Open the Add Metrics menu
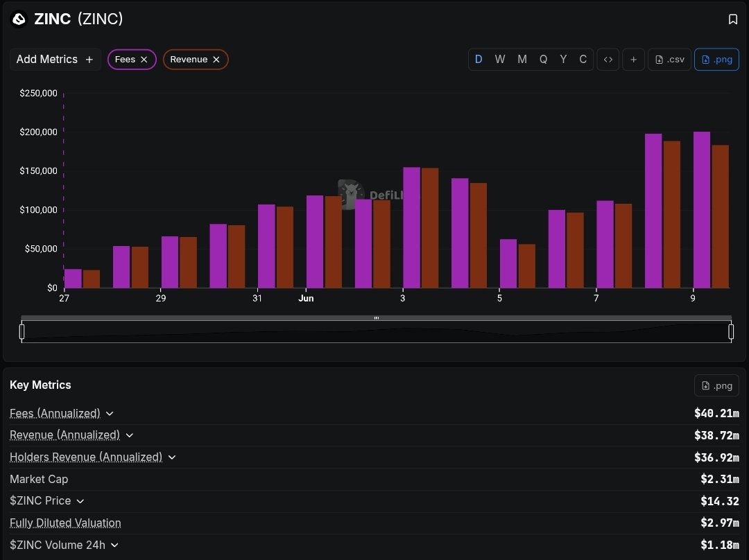This screenshot has height=560, width=749. 55,59
